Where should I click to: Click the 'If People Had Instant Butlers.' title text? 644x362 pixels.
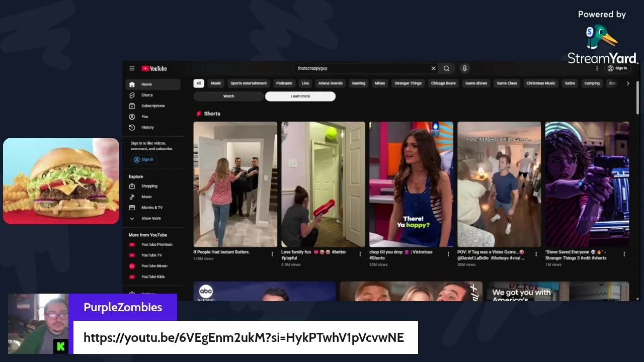221,252
